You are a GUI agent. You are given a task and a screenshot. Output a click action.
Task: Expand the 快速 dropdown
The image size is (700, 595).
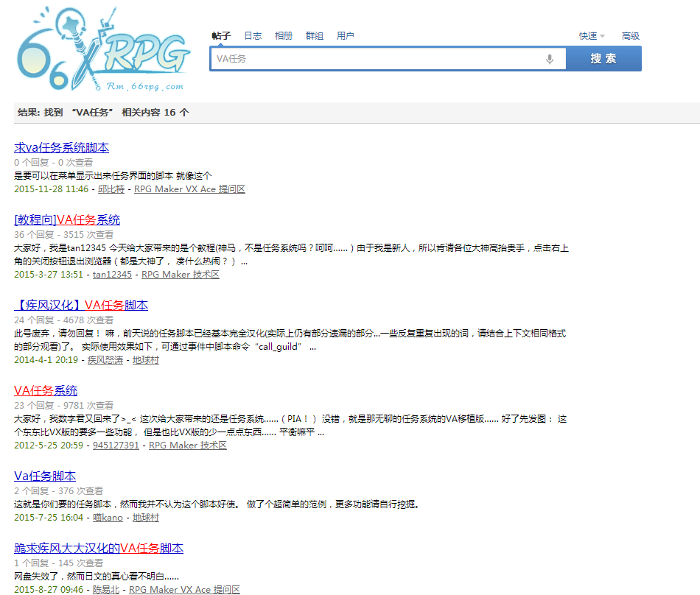click(x=592, y=35)
